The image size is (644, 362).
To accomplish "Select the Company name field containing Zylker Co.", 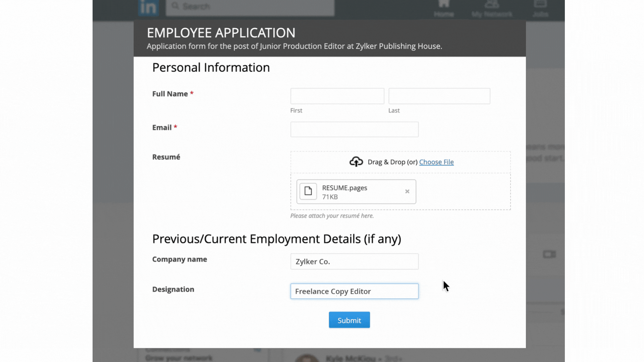I will [354, 261].
